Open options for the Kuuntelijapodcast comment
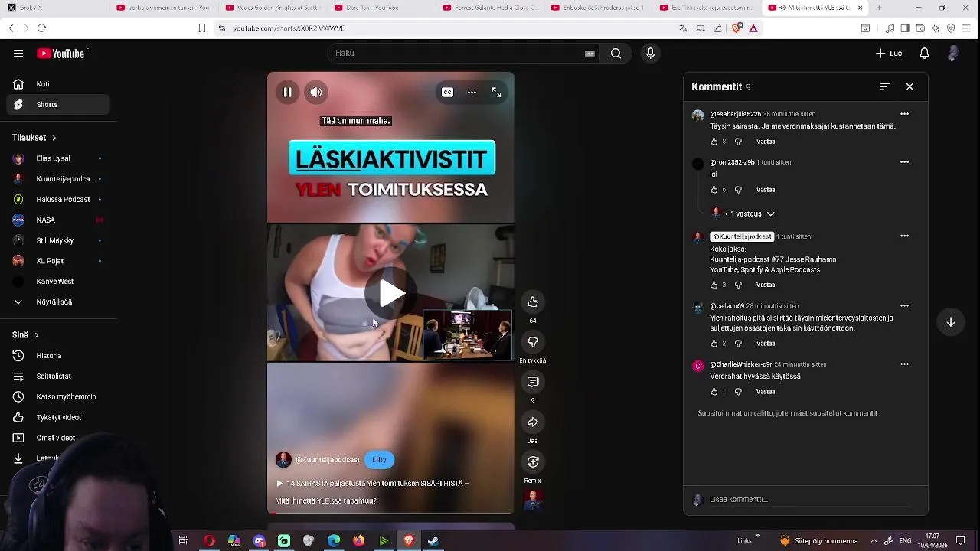Viewport: 980px width, 551px height. [904, 236]
